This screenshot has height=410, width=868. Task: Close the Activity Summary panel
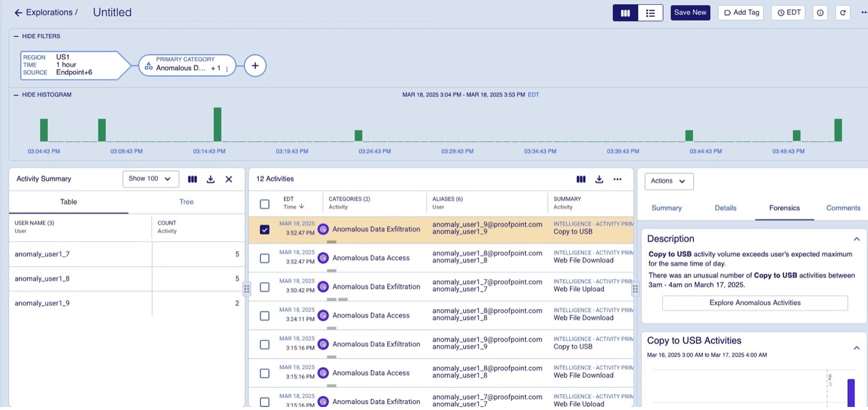click(x=228, y=179)
